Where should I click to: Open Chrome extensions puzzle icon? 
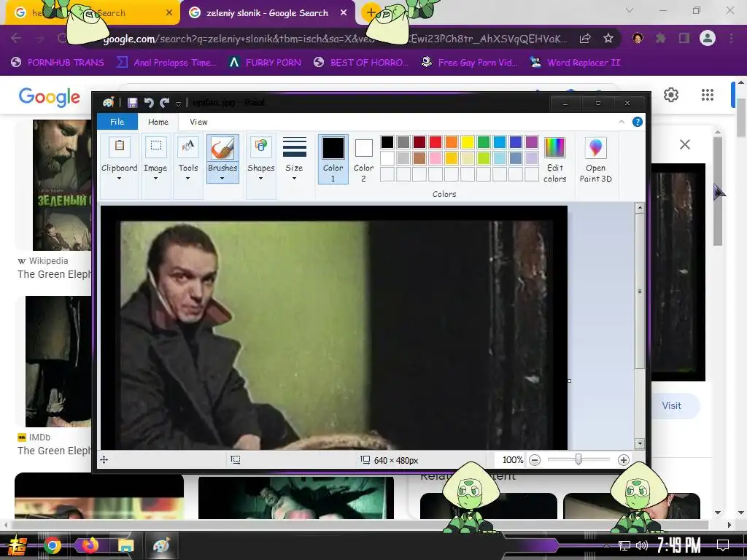click(660, 38)
